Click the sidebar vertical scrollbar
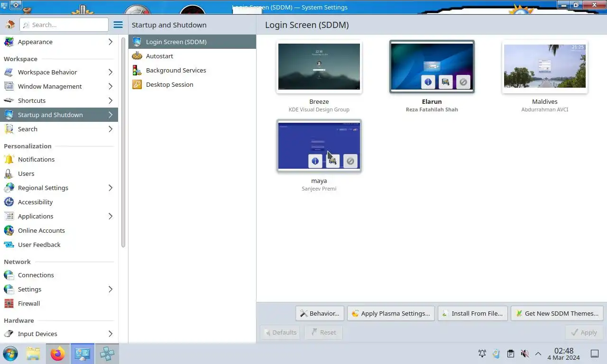 (123, 142)
